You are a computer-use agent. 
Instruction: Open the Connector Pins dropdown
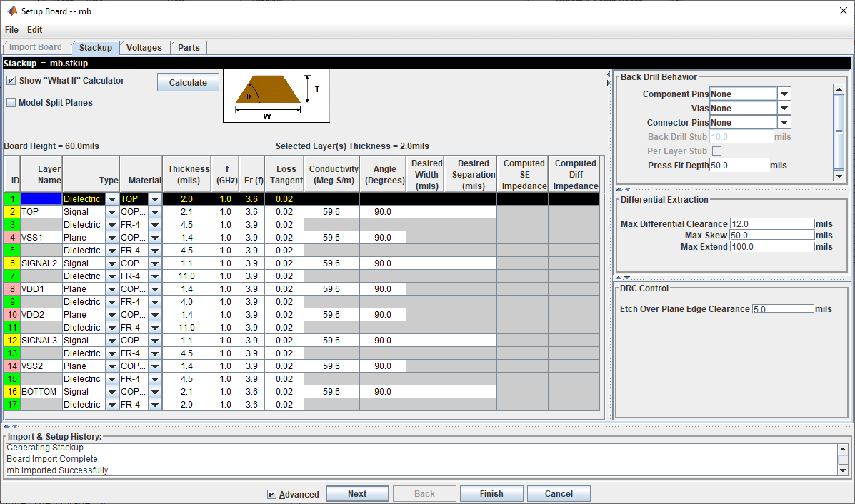click(784, 121)
